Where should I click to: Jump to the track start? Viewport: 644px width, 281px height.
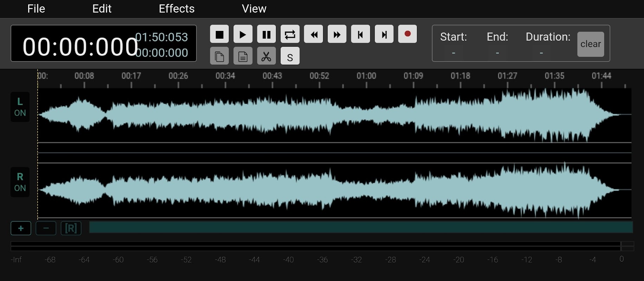360,34
